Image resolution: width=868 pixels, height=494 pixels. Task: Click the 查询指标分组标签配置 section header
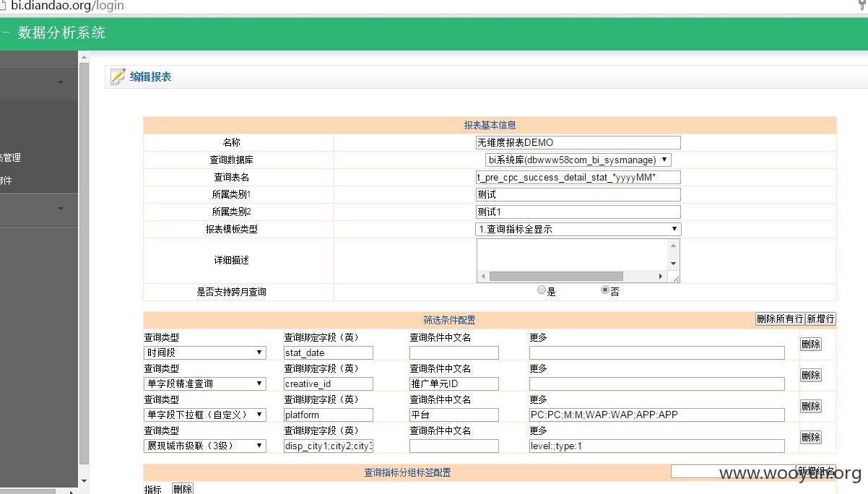click(x=407, y=472)
